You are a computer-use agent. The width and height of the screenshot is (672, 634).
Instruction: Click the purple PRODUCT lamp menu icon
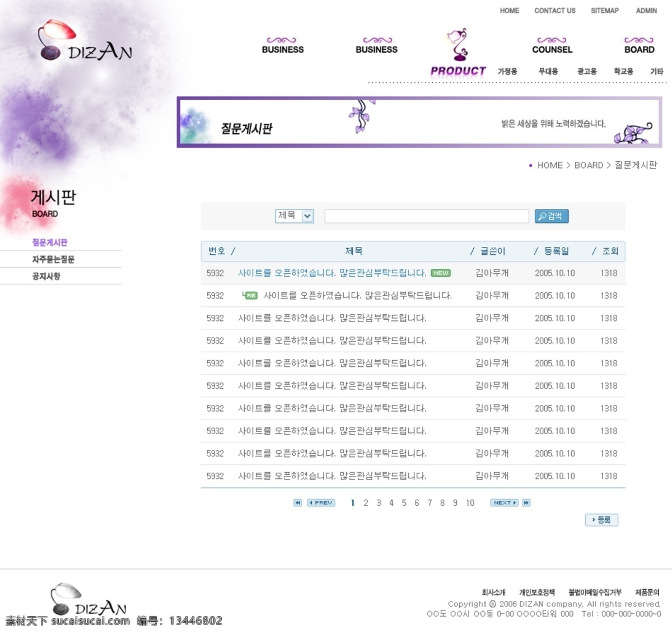pyautogui.click(x=459, y=45)
